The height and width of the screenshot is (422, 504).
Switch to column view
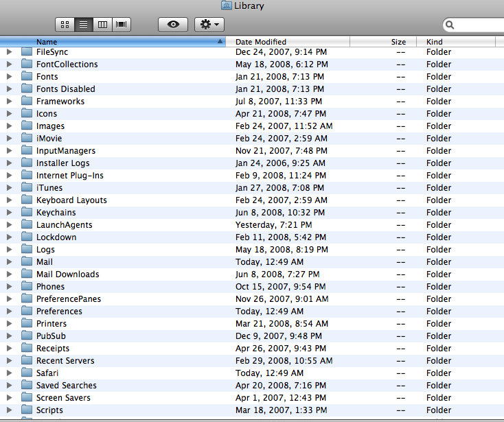[102, 25]
